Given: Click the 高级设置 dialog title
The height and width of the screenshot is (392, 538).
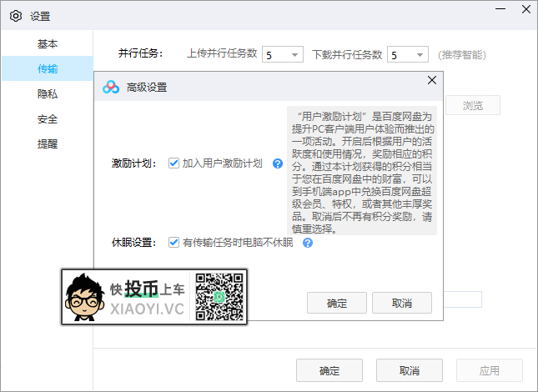Looking at the screenshot, I should 147,88.
